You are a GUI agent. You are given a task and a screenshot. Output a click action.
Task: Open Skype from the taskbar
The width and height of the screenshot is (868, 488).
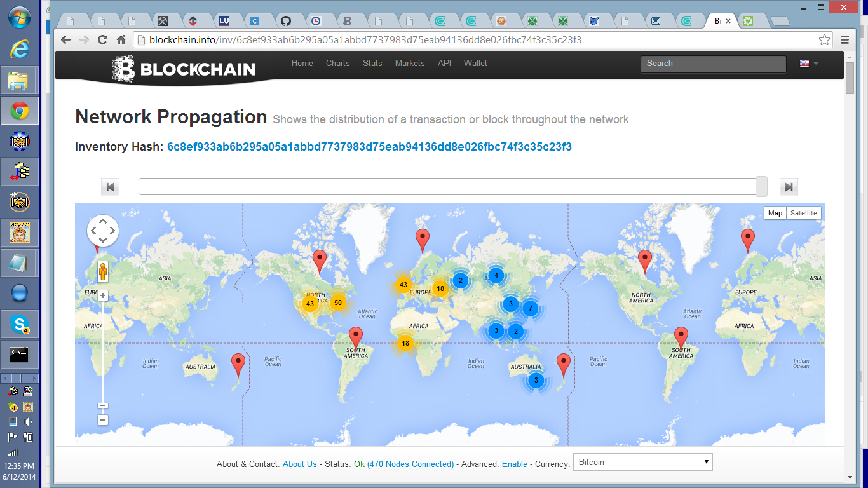[x=20, y=324]
